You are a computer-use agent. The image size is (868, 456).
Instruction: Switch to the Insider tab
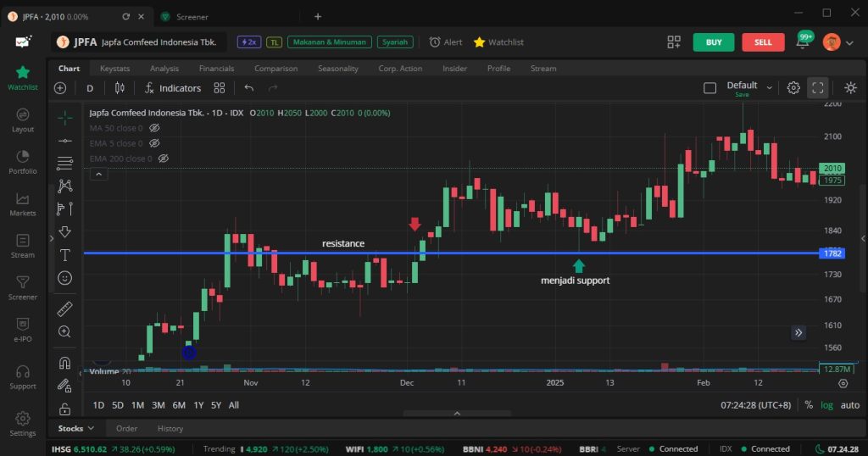pyautogui.click(x=454, y=68)
